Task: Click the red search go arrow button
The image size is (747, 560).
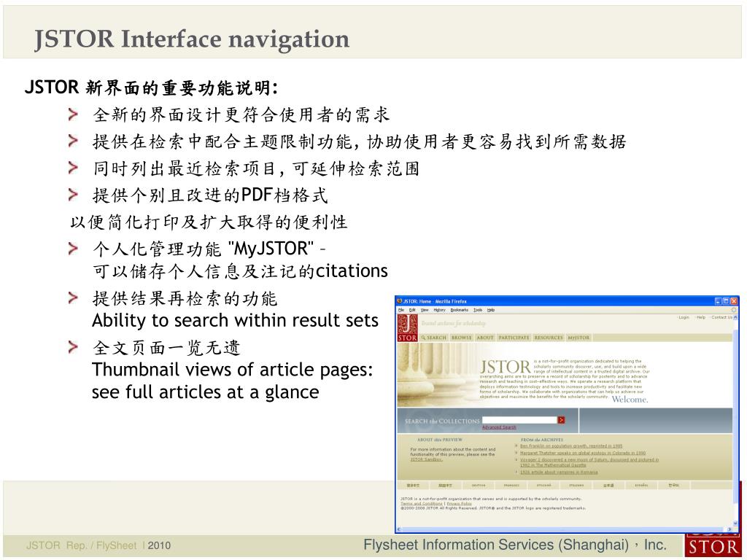Action: [x=561, y=420]
